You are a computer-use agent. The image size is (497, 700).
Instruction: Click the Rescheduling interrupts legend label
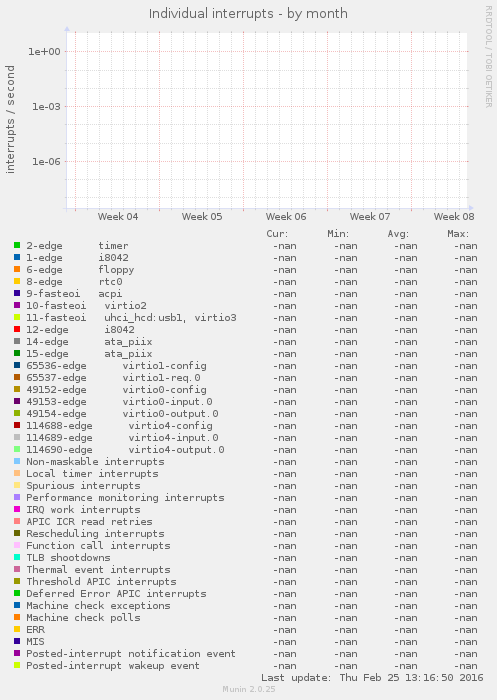(x=95, y=533)
